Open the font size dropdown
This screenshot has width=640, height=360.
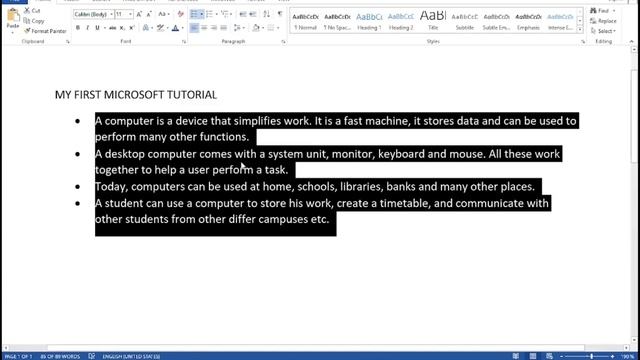[x=130, y=14]
